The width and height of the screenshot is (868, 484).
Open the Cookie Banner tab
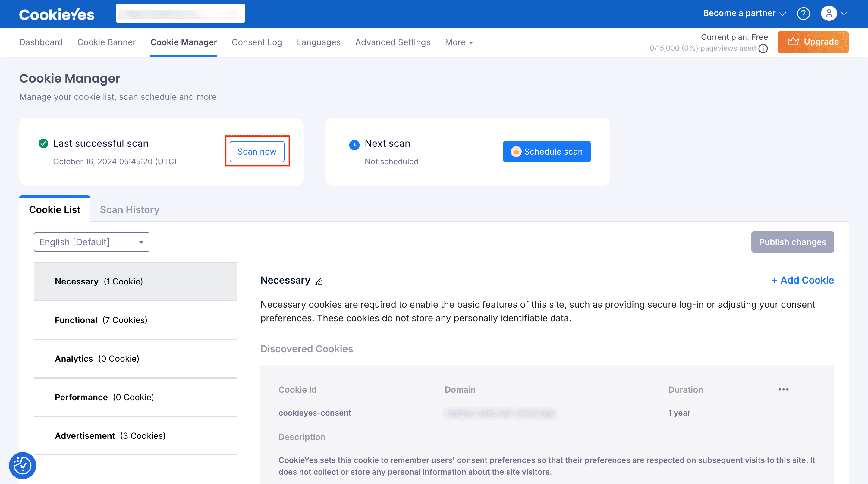pos(106,42)
